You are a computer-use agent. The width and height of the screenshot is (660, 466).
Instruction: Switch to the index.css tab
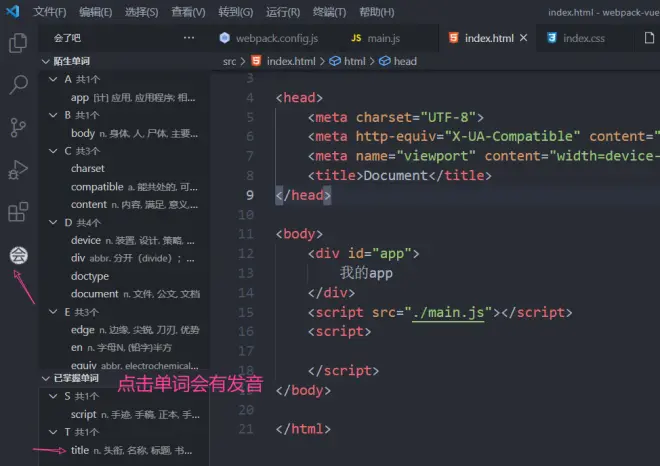click(584, 38)
